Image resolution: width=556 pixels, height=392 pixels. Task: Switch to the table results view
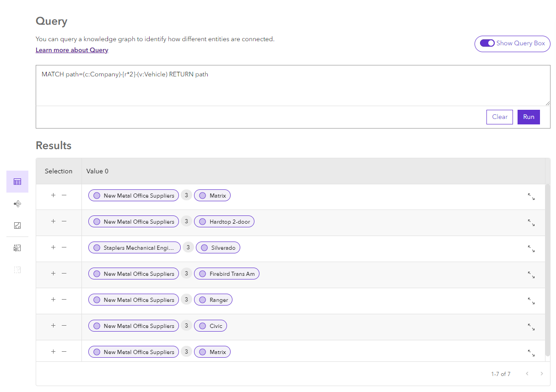[17, 182]
